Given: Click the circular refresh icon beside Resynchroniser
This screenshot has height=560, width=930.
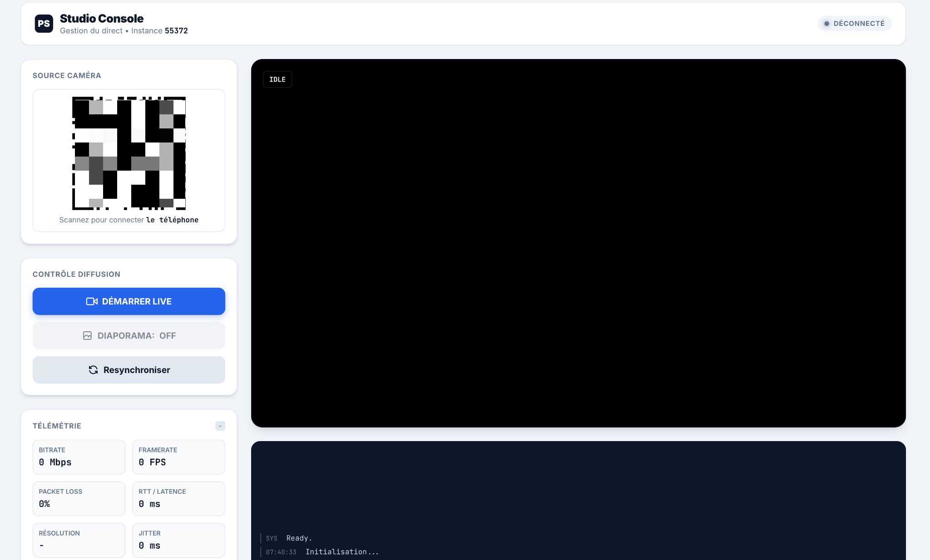Looking at the screenshot, I should pos(94,370).
